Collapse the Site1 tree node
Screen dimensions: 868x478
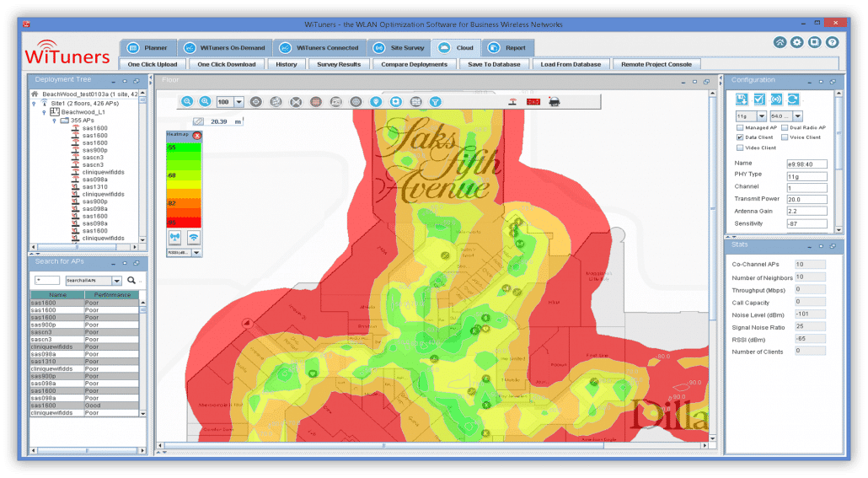point(35,104)
